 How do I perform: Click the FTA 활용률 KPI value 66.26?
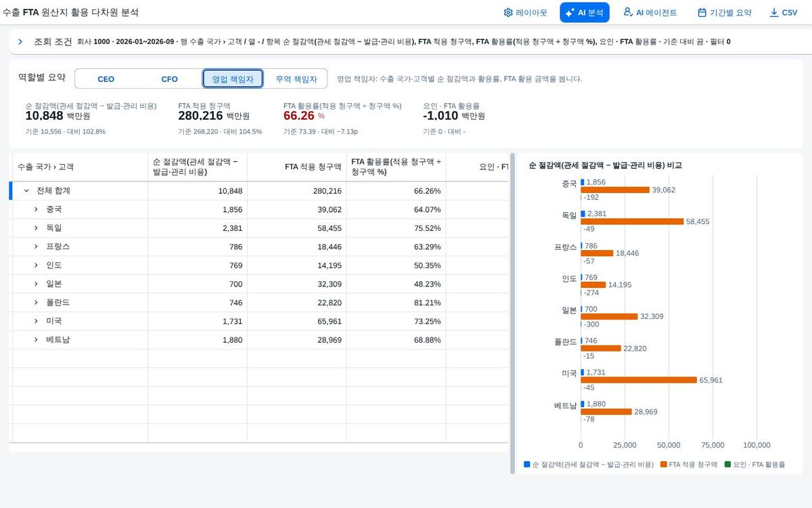[x=299, y=116]
